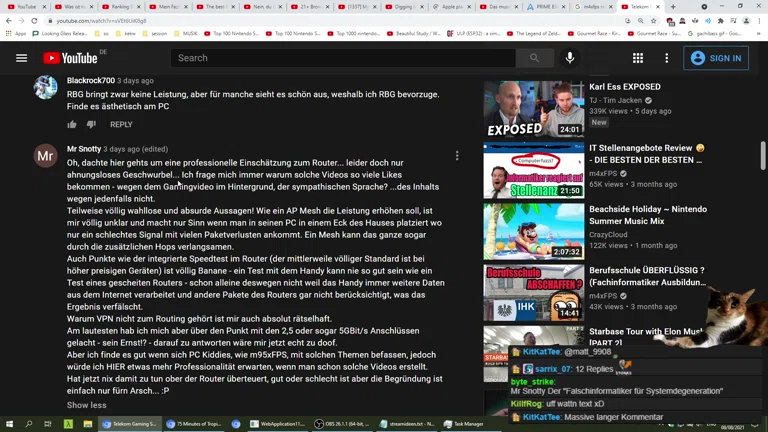Open Mr Snotty's channel name
Screen dimensions: 768x432
[x=84, y=149]
